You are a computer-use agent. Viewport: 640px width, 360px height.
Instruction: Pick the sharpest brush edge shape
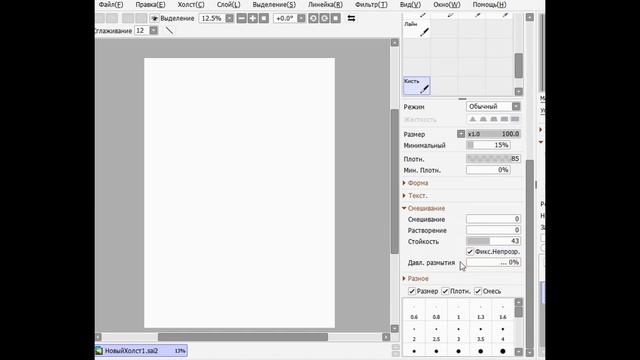pos(472,119)
